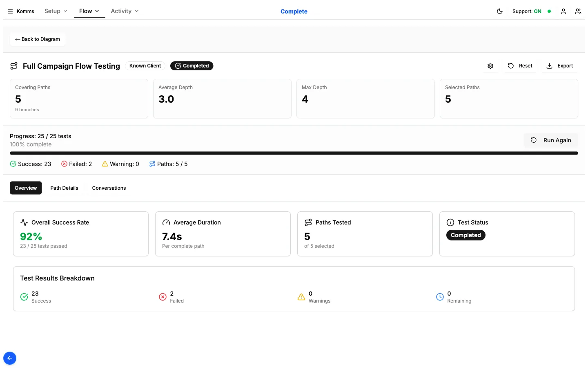Open the user profile icon
Viewport: 588px width, 368px height.
pyautogui.click(x=563, y=11)
